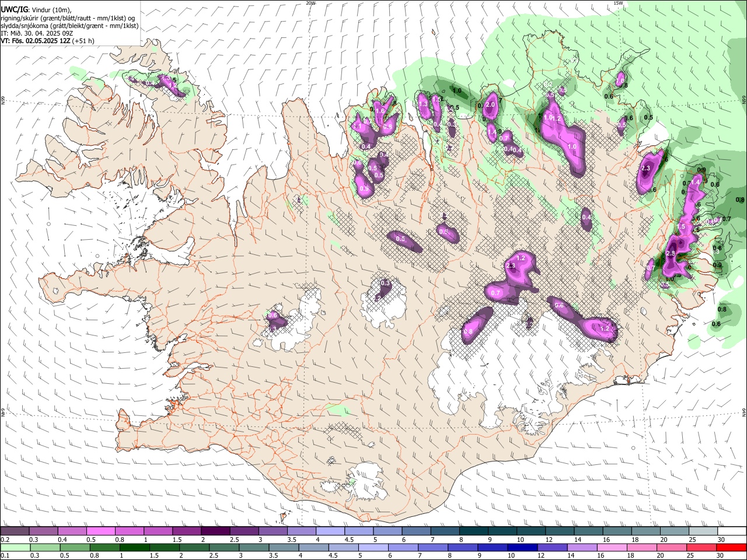This screenshot has width=747, height=560.
Task: Click the light lavender 4–4.5 snow legend swatch
Action: tap(330, 531)
